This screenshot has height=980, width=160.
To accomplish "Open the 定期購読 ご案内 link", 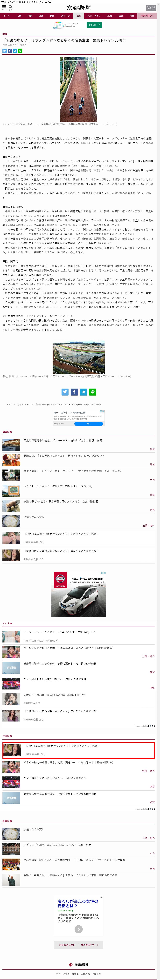I will [x=67, y=945].
